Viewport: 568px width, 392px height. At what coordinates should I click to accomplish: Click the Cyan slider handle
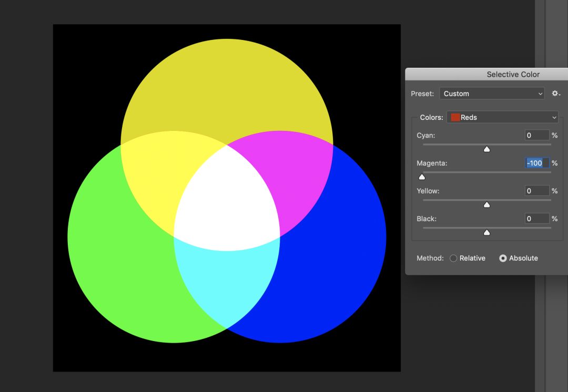[486, 149]
